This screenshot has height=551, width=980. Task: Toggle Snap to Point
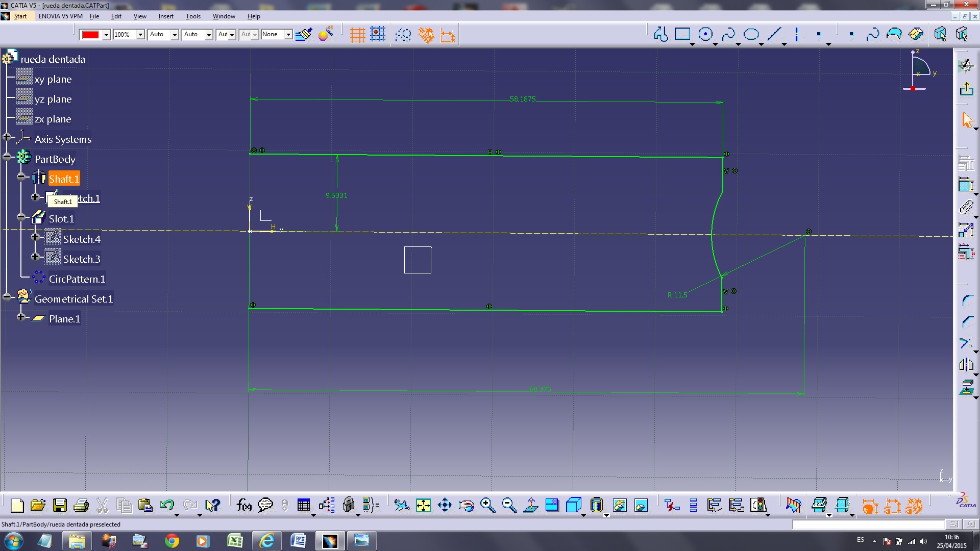click(378, 35)
